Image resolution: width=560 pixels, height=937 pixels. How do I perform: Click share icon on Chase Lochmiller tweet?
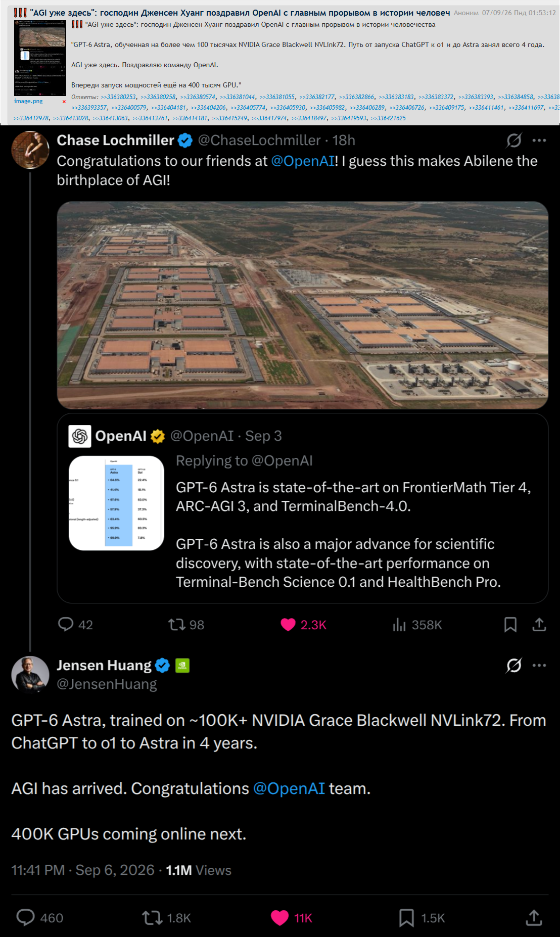(x=539, y=625)
